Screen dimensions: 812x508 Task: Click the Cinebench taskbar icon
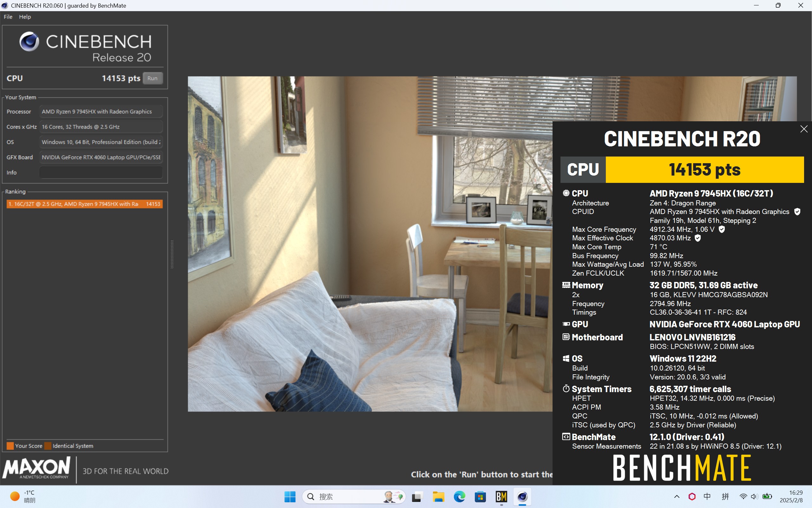[522, 497]
